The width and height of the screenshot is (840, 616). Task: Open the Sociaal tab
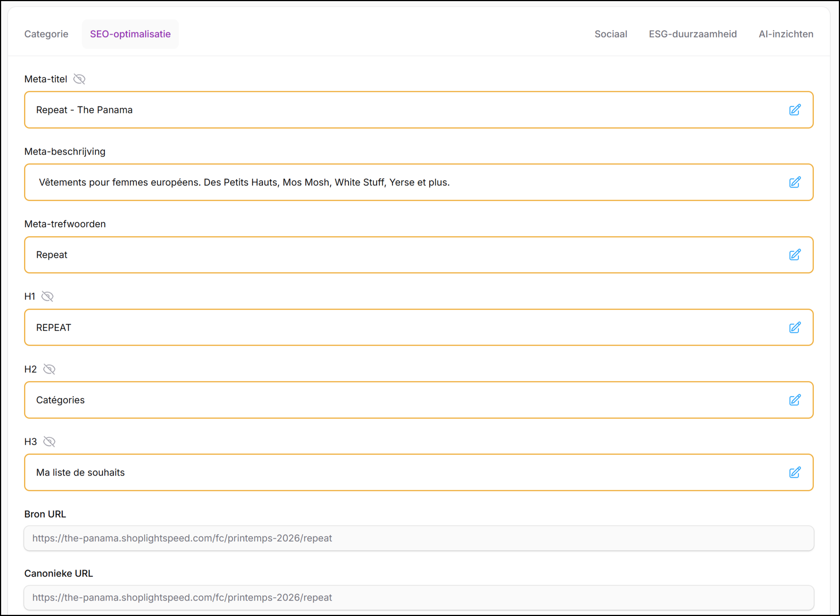pos(611,34)
